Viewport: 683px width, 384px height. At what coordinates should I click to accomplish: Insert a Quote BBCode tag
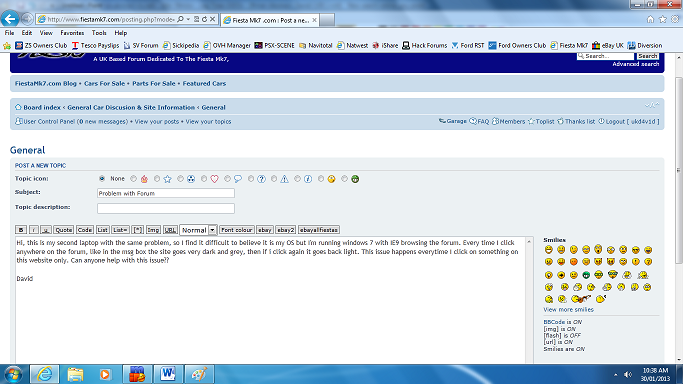tap(64, 230)
